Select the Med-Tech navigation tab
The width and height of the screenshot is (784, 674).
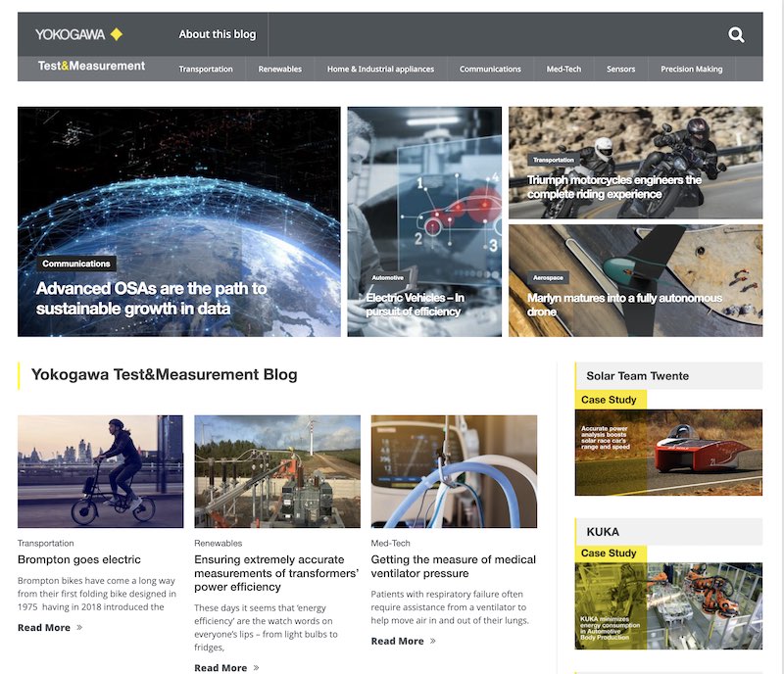point(563,70)
